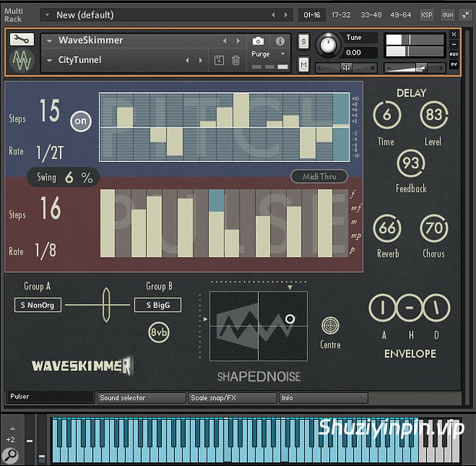476x466 pixels.
Task: Click the Tune knob
Action: coord(328,45)
